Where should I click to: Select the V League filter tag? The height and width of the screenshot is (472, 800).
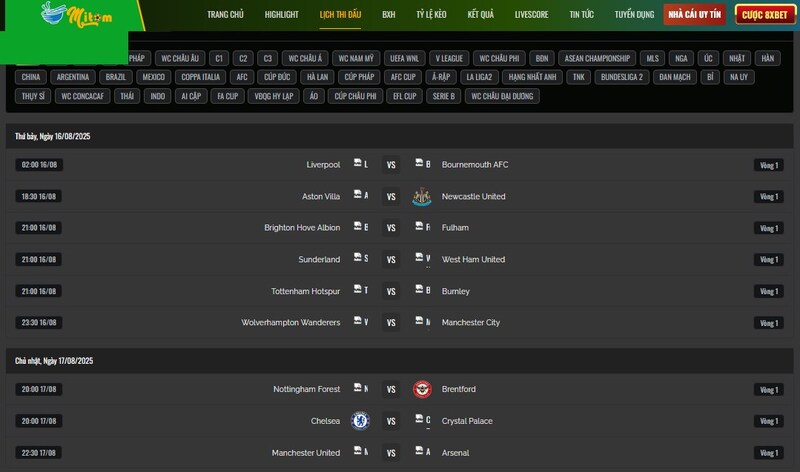(449, 59)
